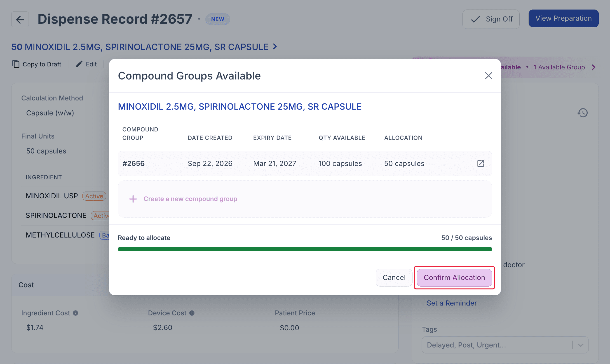Click Create a new compound group
610x364 pixels.
[x=190, y=199]
